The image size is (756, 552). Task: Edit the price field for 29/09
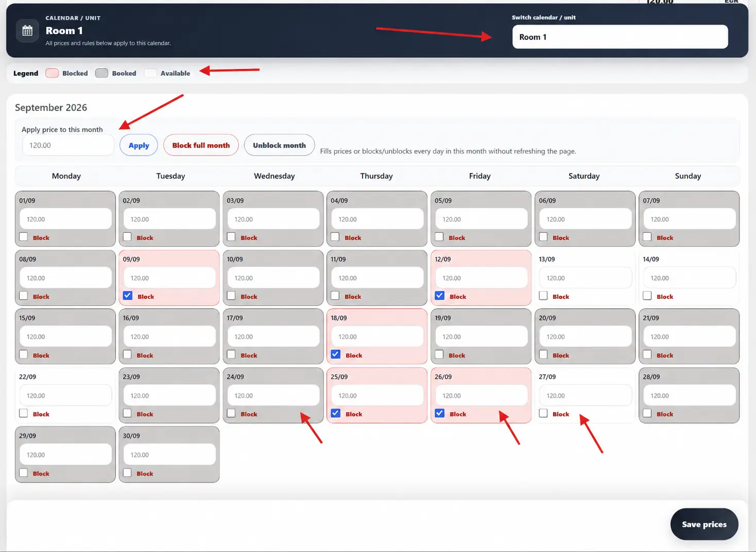65,455
